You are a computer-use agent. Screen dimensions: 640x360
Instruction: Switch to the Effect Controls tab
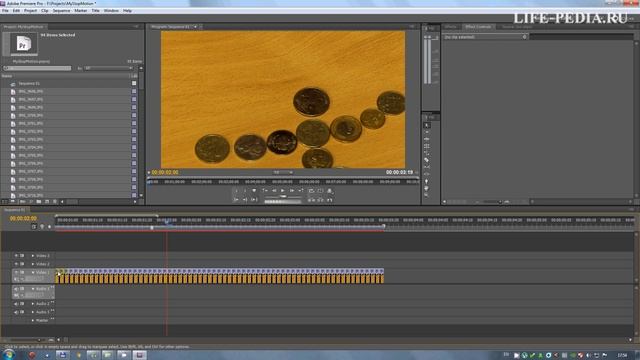478,27
